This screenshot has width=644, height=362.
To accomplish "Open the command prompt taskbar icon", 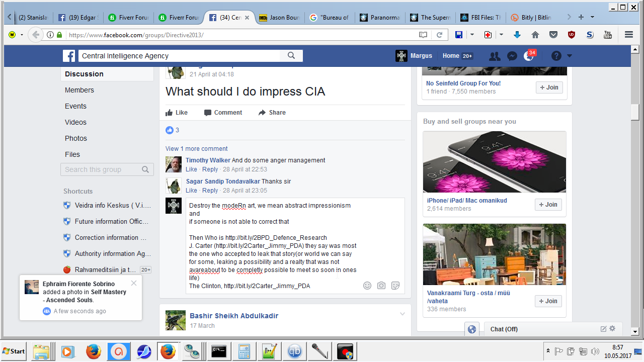I will pyautogui.click(x=219, y=351).
